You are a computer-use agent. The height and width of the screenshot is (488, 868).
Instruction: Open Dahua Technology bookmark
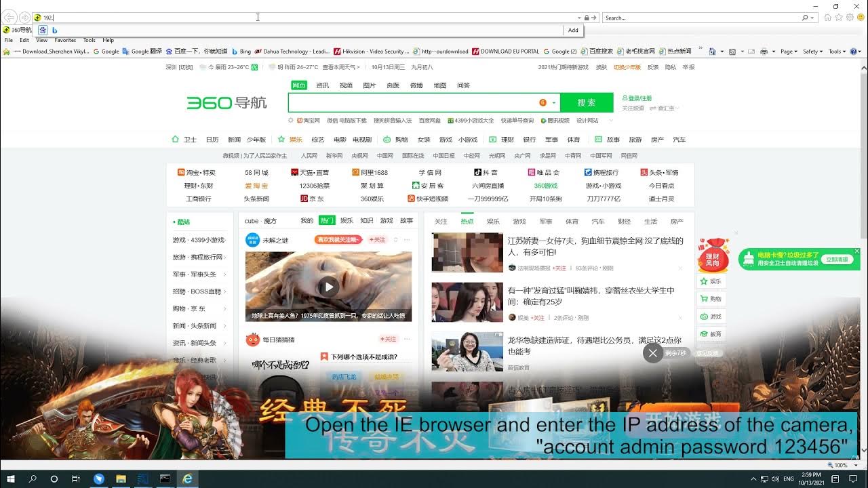coord(292,51)
